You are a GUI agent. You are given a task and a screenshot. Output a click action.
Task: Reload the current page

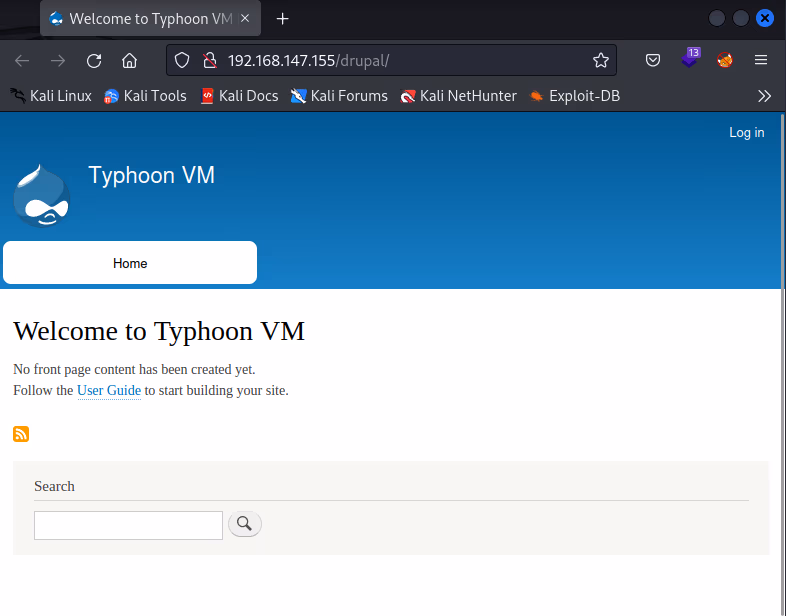tap(94, 61)
